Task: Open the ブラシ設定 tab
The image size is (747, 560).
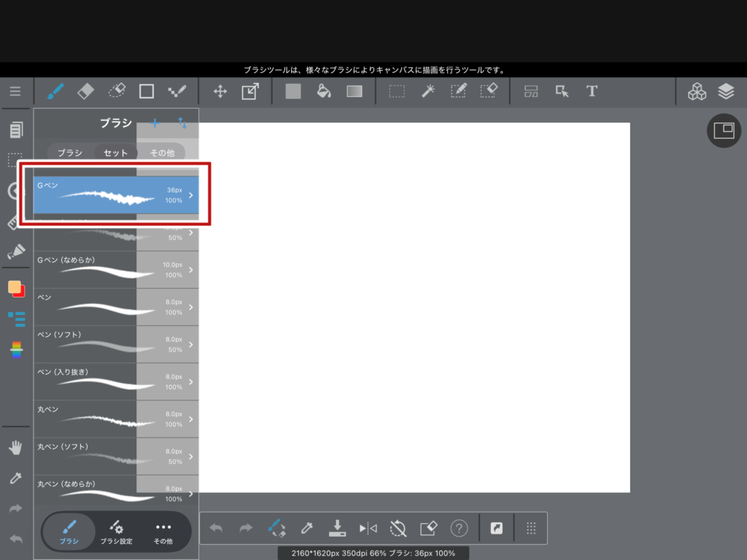Action: pyautogui.click(x=116, y=532)
